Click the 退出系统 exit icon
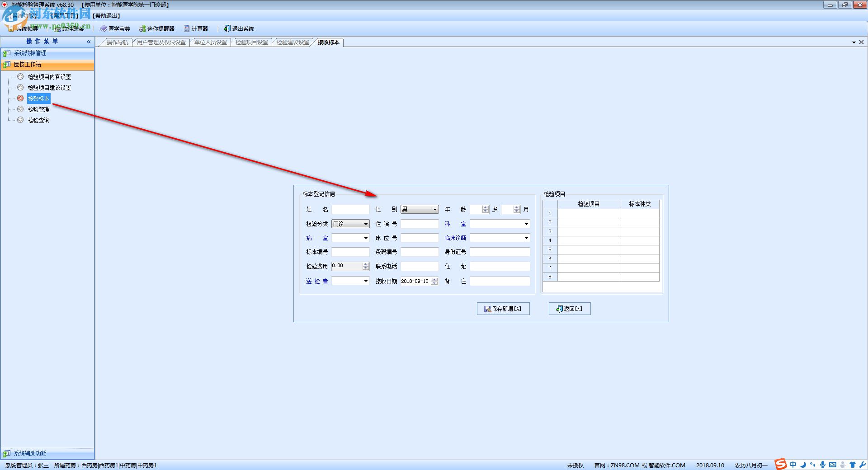 [x=227, y=28]
